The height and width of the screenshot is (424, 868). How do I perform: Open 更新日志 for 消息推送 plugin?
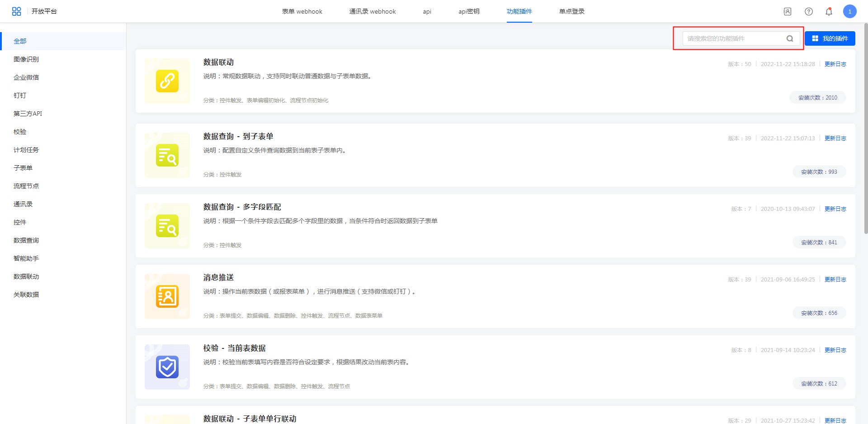835,280
